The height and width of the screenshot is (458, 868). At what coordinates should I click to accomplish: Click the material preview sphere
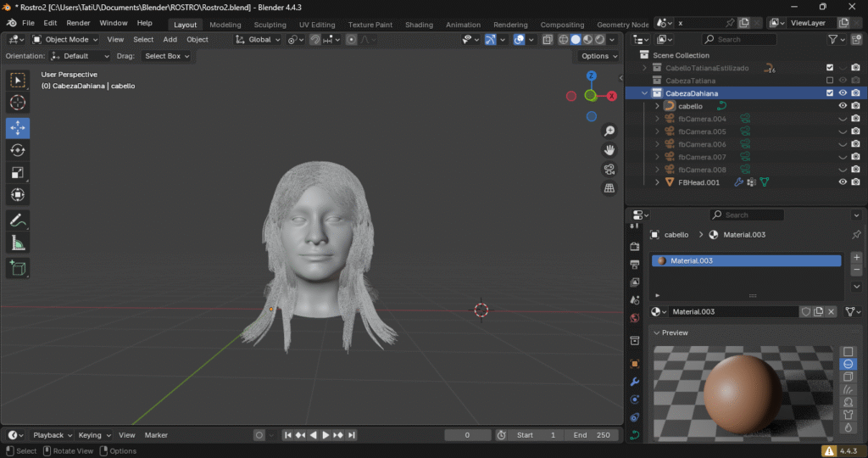743,392
